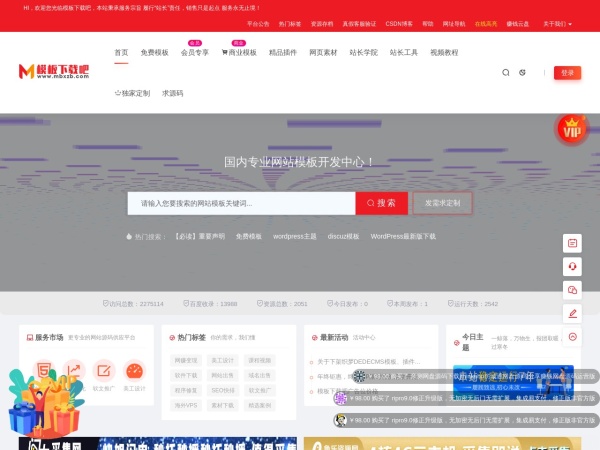This screenshot has width=600, height=450.
Task: Click the HTML5 service icon
Action: [x=43, y=370]
